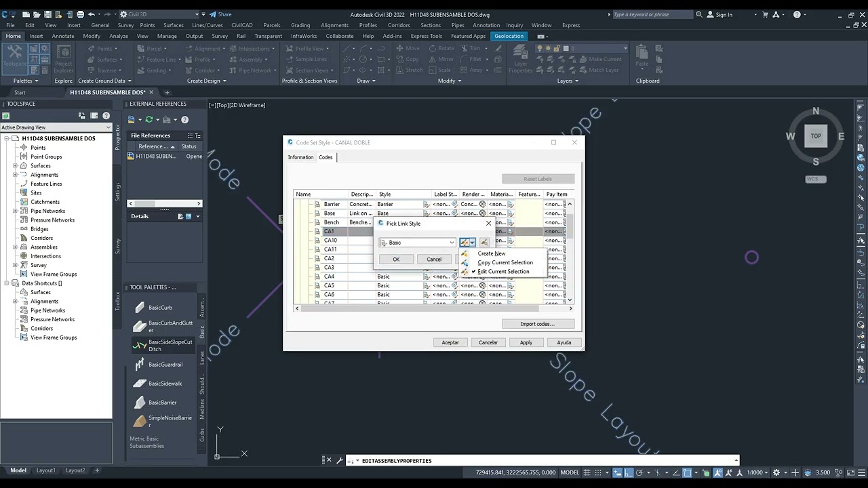The image size is (868, 488).
Task: Open the Annotate ribbon tab
Action: (63, 36)
